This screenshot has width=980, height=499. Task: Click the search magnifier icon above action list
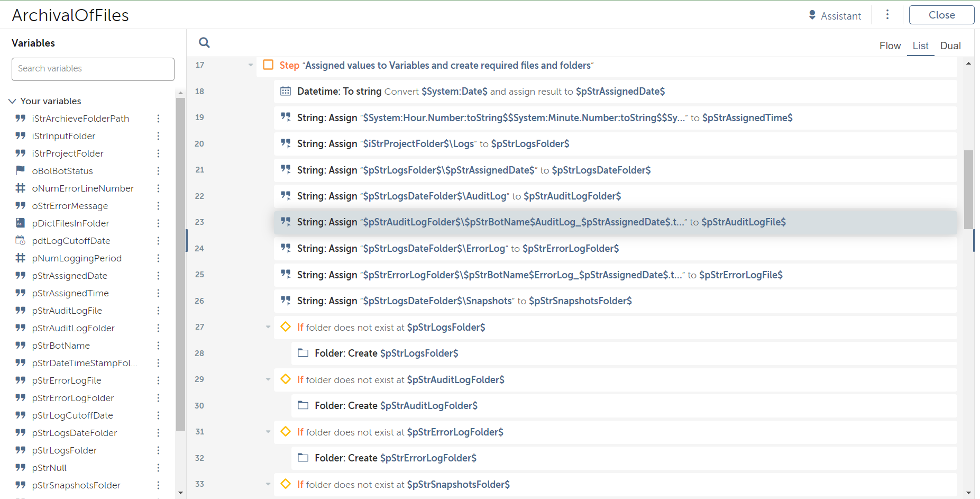coord(204,43)
